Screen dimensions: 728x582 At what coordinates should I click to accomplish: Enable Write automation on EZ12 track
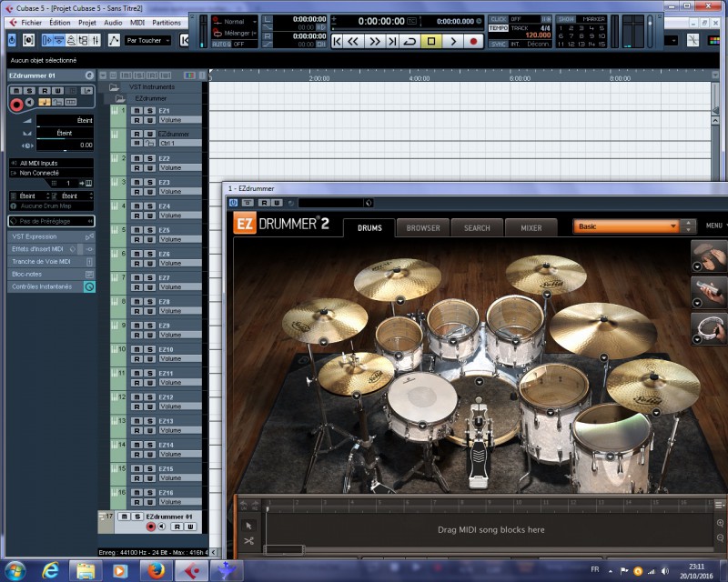[x=149, y=406]
